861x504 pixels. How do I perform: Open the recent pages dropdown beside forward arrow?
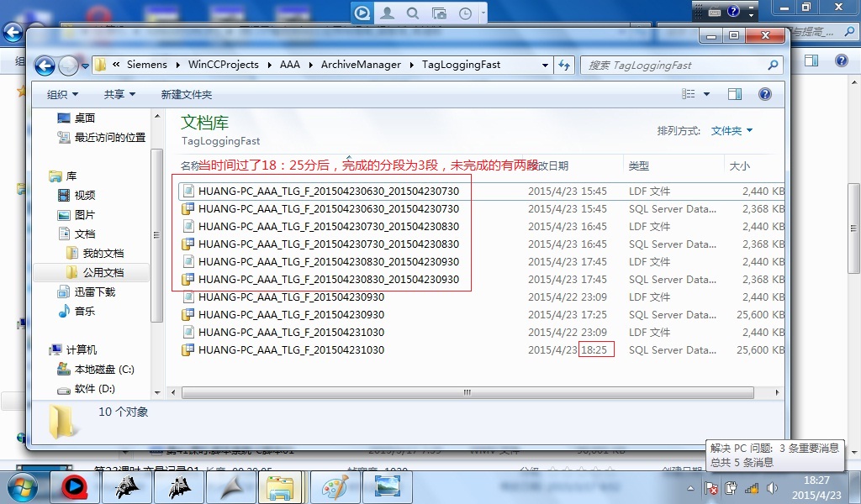pos(85,66)
